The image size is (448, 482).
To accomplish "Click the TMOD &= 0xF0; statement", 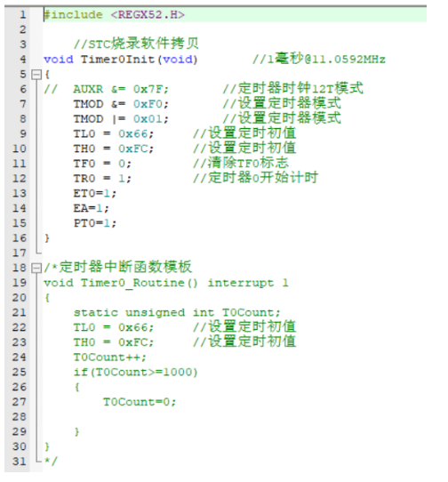I will pos(121,104).
